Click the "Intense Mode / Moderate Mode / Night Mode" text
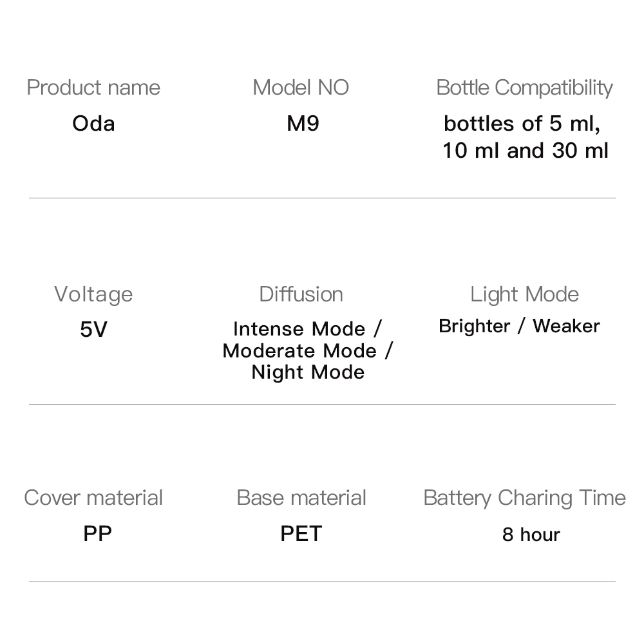Image resolution: width=644 pixels, height=644 pixels. click(307, 350)
